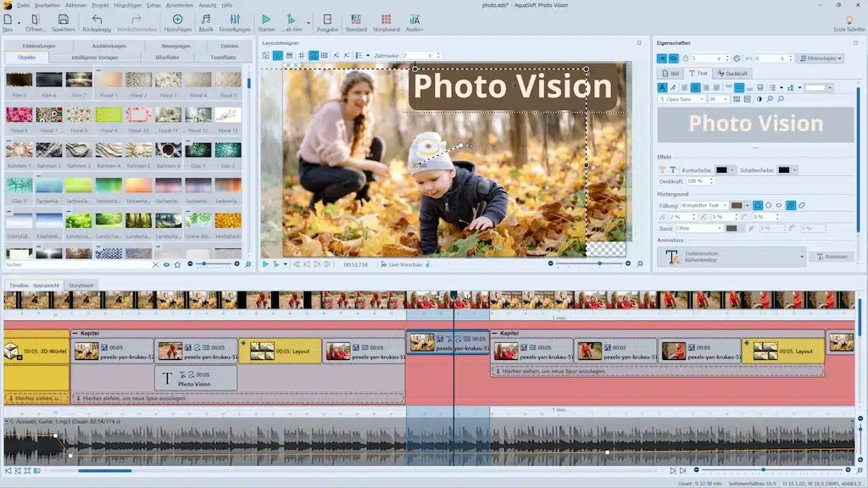Expand the Open Sans font dropdown

click(701, 99)
